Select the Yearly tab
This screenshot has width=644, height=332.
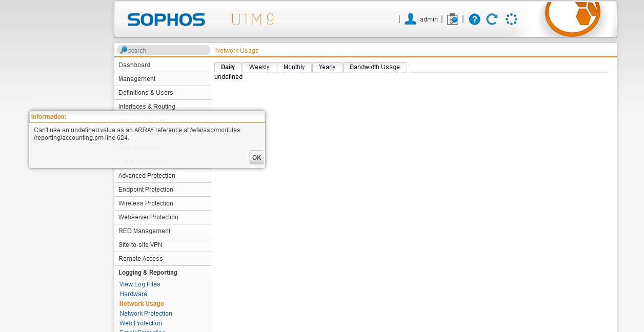point(327,67)
